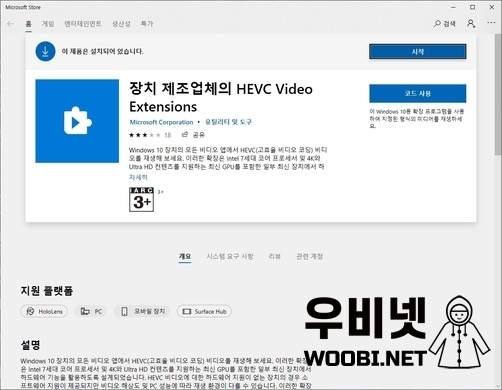Click the blue download status icon
Screen dimensions: 502x390
[45, 51]
